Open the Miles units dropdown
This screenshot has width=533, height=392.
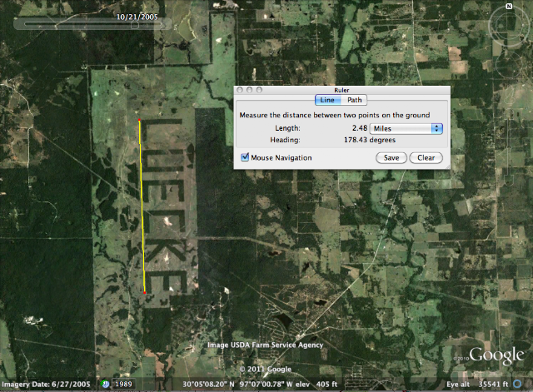point(406,128)
